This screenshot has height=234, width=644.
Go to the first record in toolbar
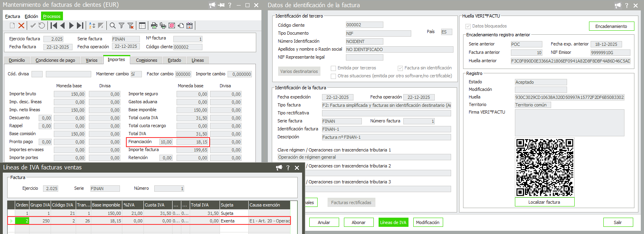(54, 26)
